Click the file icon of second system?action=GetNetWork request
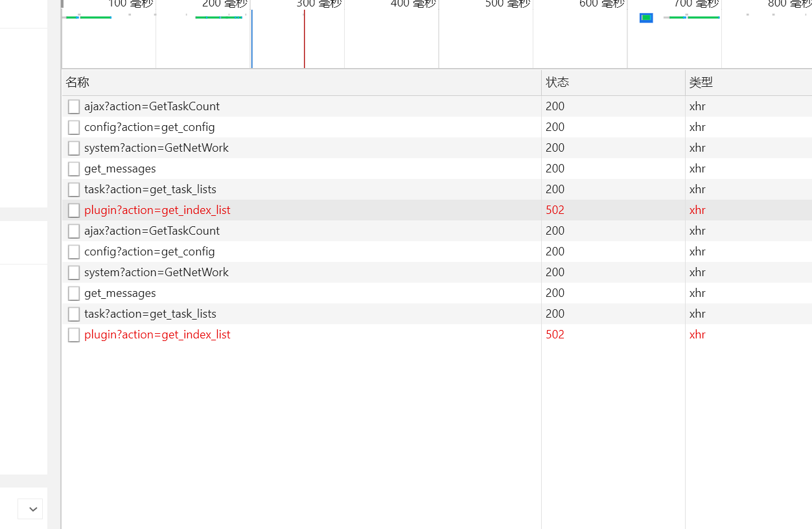This screenshot has height=529, width=812. pyautogui.click(x=74, y=272)
